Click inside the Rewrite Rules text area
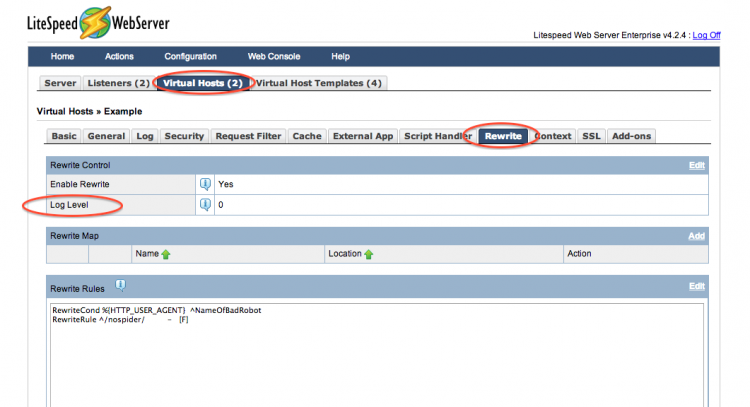 coord(375,360)
